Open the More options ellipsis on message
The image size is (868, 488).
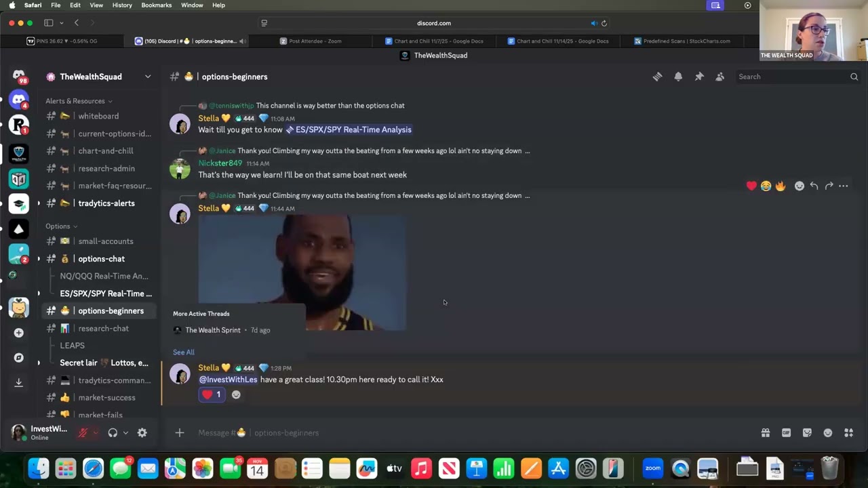[x=844, y=186]
